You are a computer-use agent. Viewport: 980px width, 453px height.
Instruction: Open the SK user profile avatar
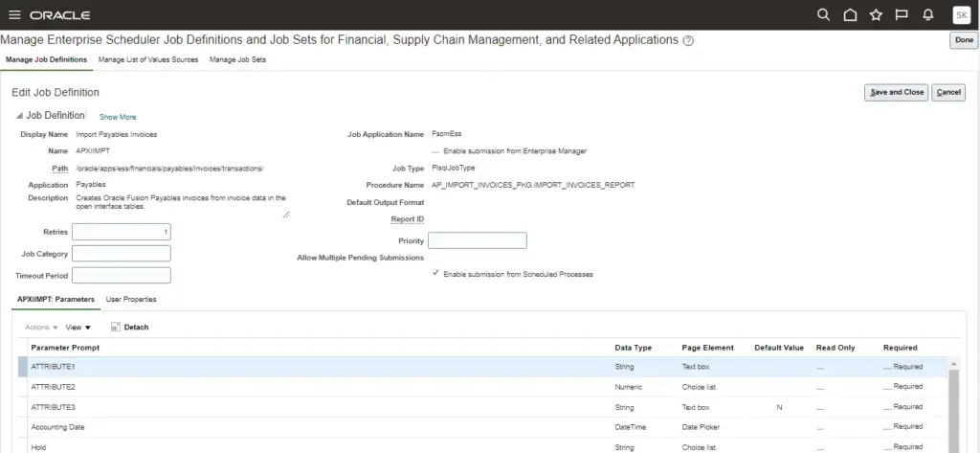tap(960, 14)
